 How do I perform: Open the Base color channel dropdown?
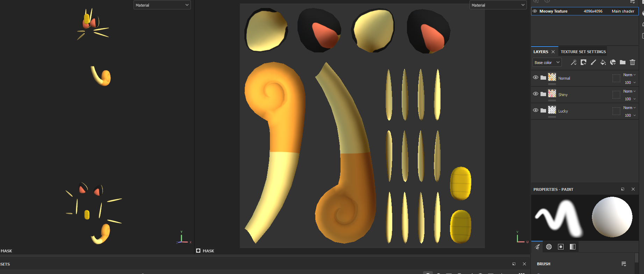pos(547,63)
